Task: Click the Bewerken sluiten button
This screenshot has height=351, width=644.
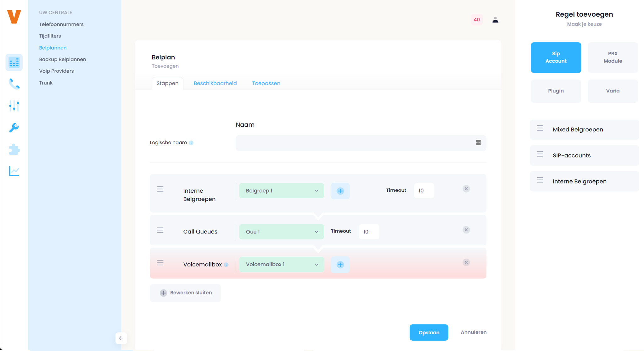Action: point(185,293)
